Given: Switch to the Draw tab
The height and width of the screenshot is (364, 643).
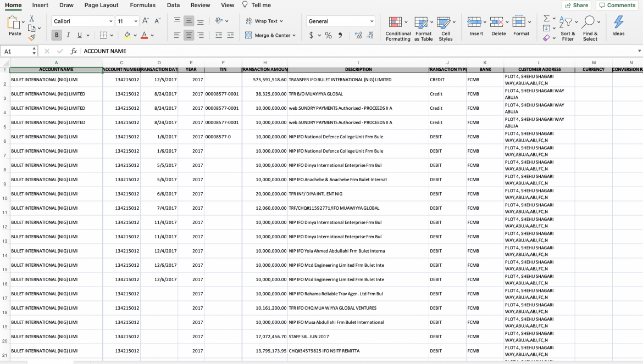Looking at the screenshot, I should 66,5.
